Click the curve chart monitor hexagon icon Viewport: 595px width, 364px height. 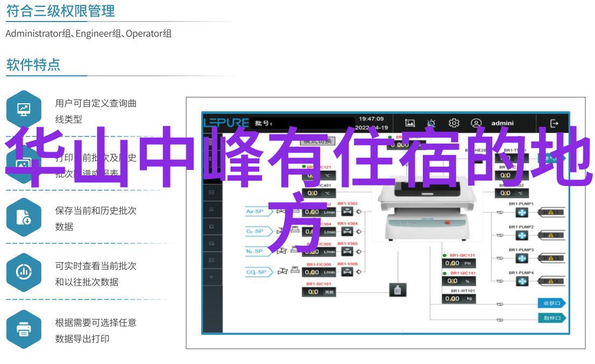pyautogui.click(x=24, y=110)
